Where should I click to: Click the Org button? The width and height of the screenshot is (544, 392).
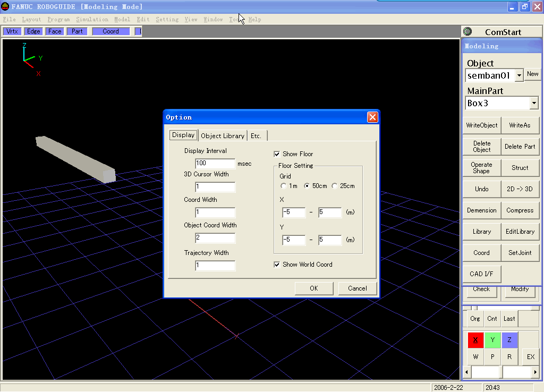[475, 319]
